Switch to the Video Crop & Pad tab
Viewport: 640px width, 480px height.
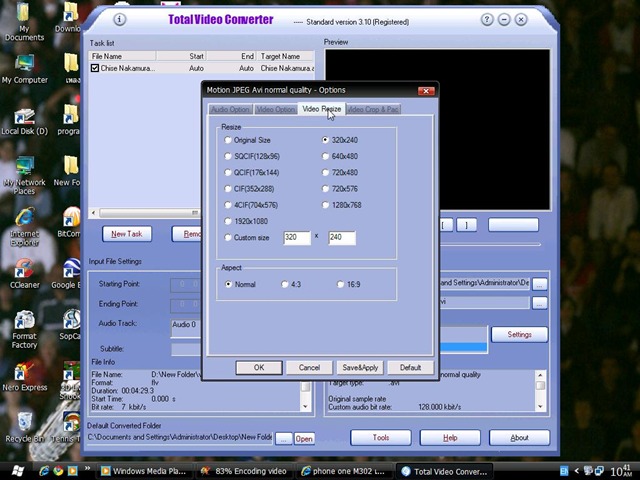click(x=373, y=109)
